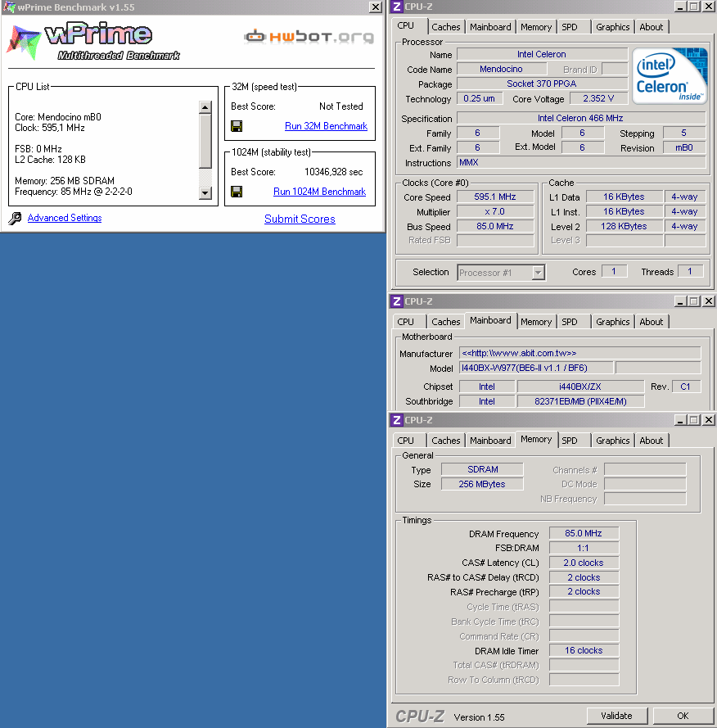Click the wPrime title bar icon
The height and width of the screenshot is (728, 717).
click(x=9, y=7)
